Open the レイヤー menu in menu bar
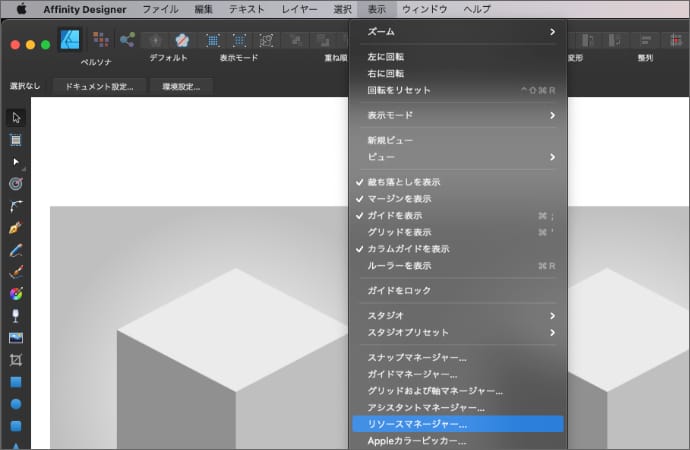690x450 pixels. [x=301, y=9]
